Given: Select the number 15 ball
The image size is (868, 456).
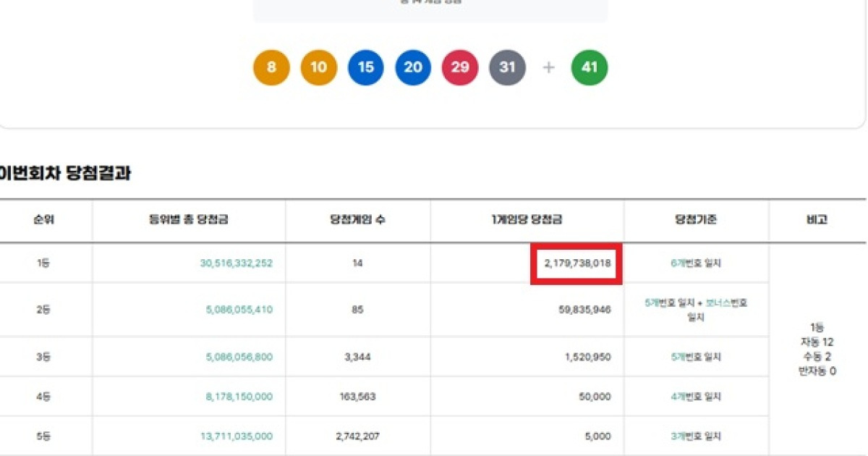Looking at the screenshot, I should coord(365,67).
